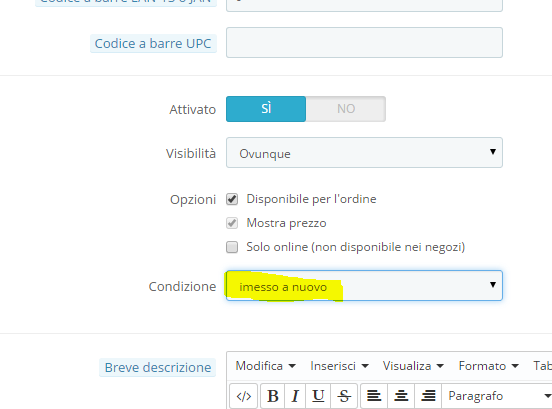Toggle the Mostra prezzo checkbox
552x409 pixels.
(x=232, y=223)
